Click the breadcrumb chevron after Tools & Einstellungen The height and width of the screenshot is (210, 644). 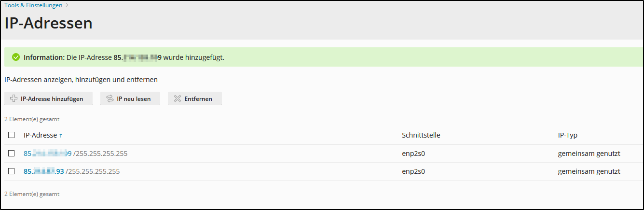[x=67, y=5]
